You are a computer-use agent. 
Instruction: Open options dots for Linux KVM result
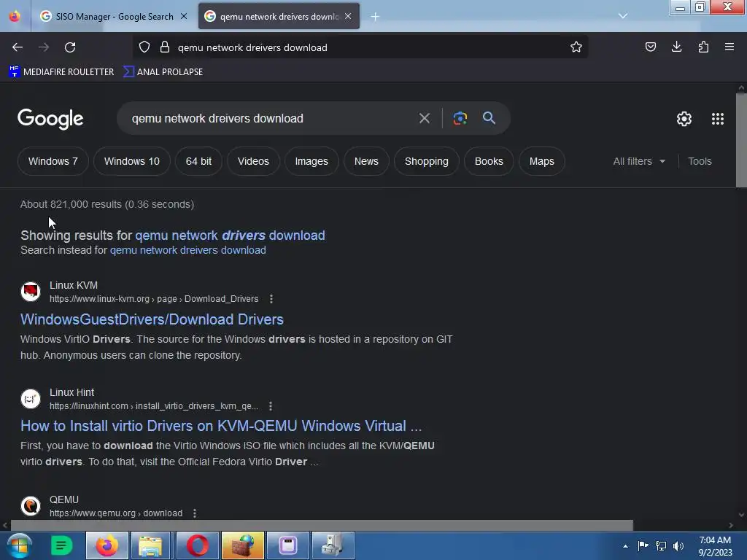pos(271,299)
